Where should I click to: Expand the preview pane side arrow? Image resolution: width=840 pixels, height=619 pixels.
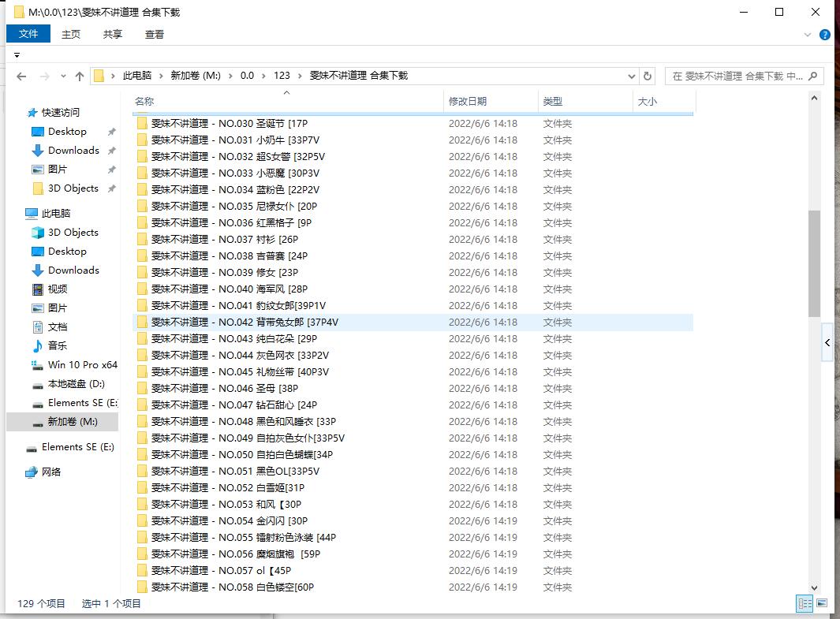tap(827, 343)
